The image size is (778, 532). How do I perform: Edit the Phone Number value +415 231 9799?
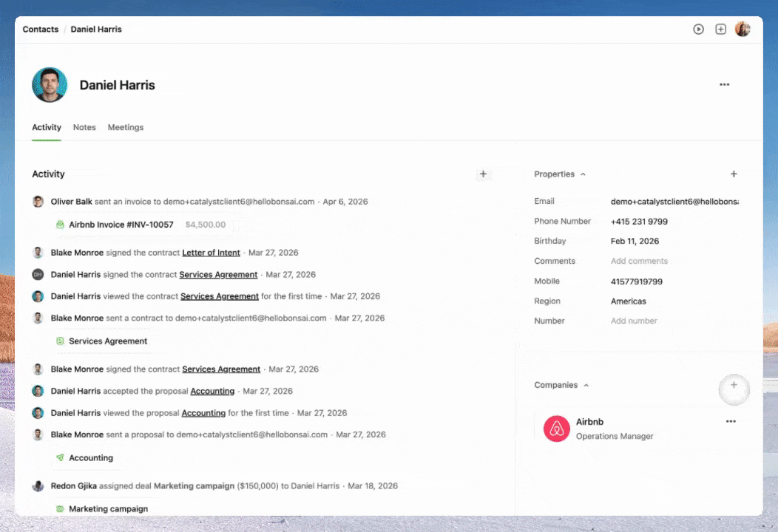[639, 222]
